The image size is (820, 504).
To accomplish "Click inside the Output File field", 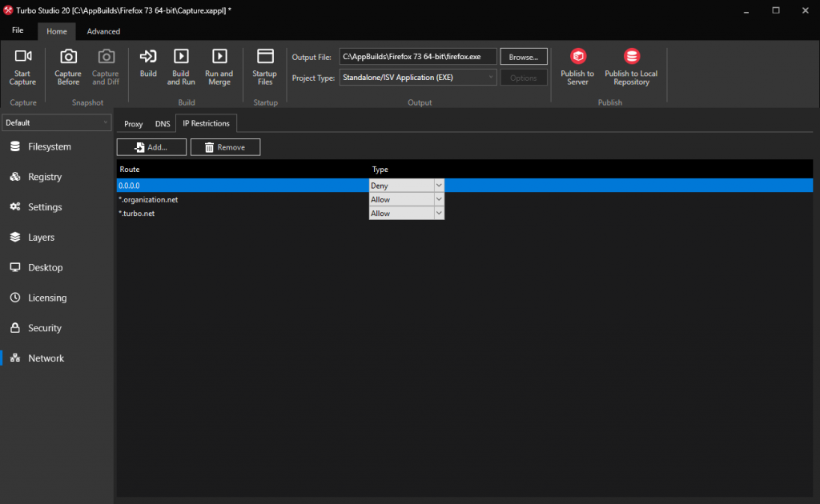I will 416,56.
